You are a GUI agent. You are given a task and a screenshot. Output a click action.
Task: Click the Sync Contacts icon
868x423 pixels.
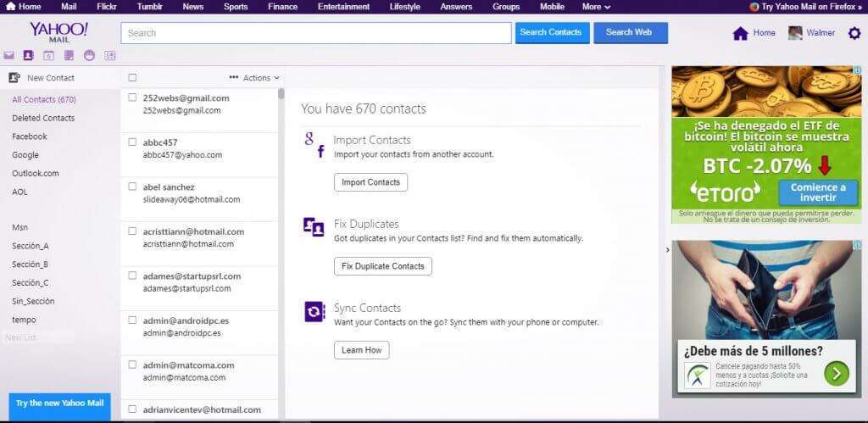314,312
